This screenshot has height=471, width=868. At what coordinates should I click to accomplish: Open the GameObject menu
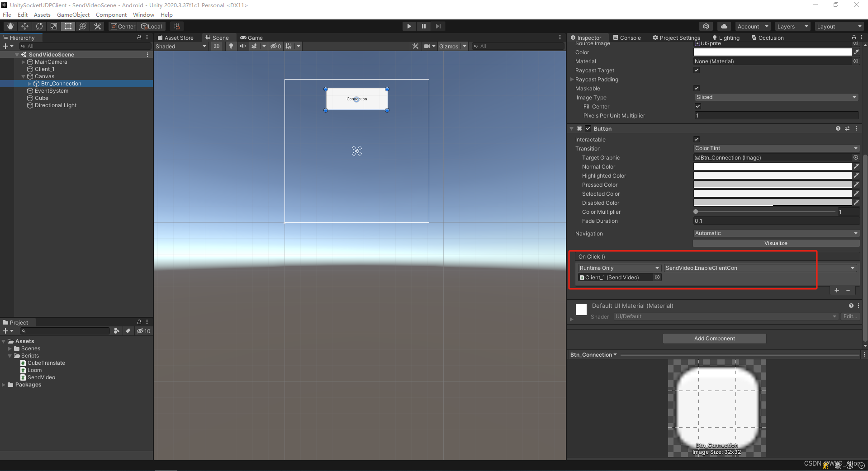pos(73,14)
